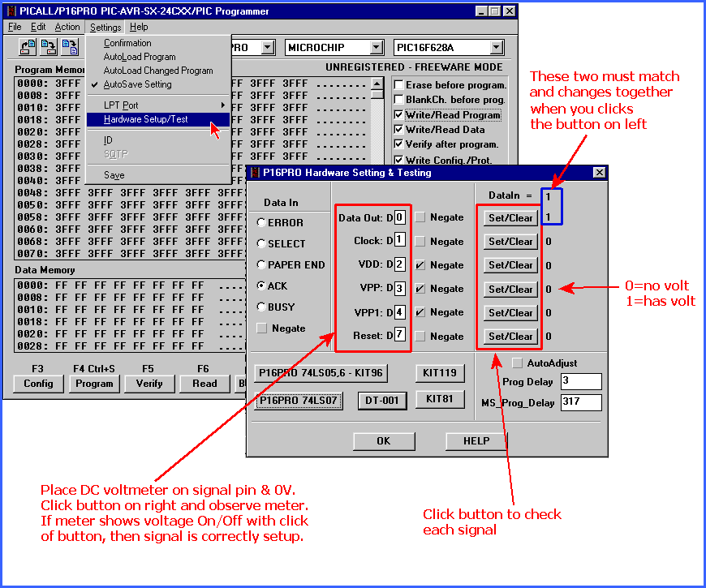Click the Data Out D pin number field
Viewport: 706px width, 588px height.
click(400, 217)
